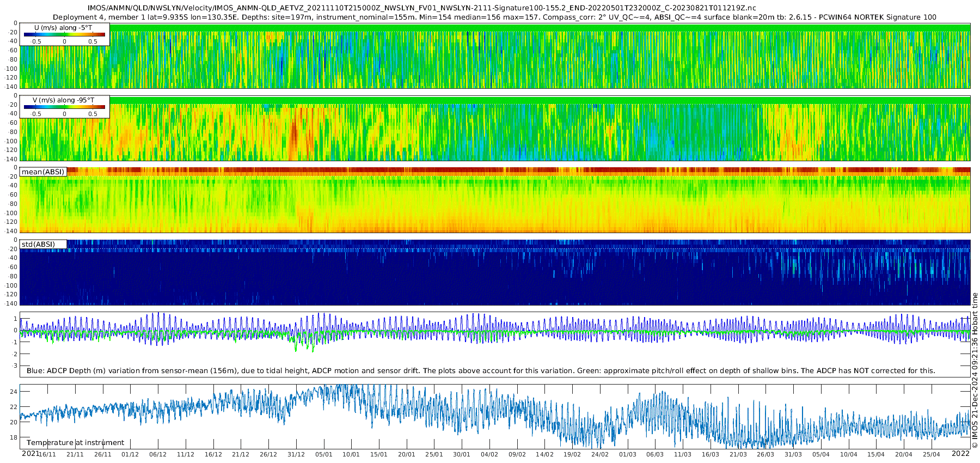Select the 30/01 date tick
980x463 pixels.
point(462,455)
